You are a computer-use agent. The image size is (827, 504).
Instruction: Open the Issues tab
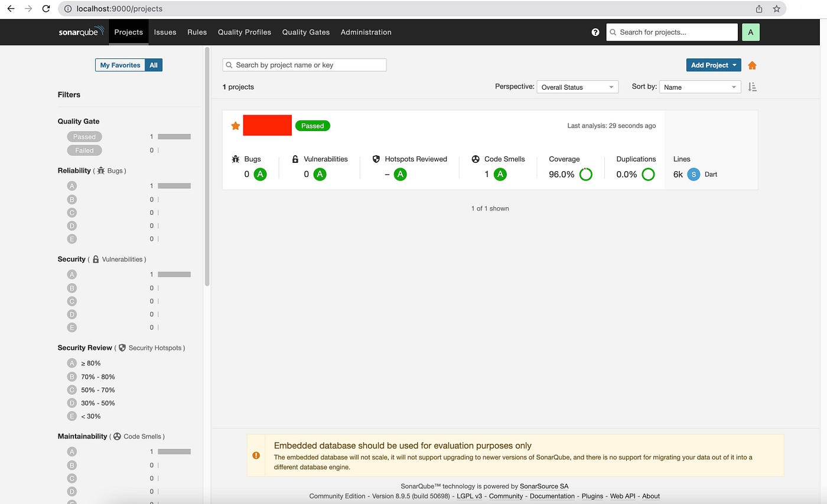165,32
